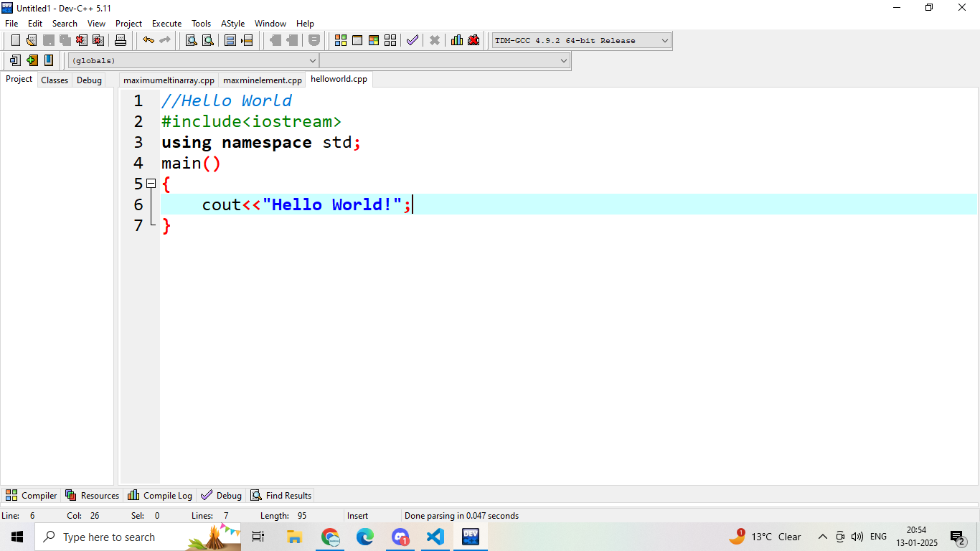This screenshot has height=551, width=980.
Task: Click the Syntax Check checkmark icon
Action: [x=413, y=40]
